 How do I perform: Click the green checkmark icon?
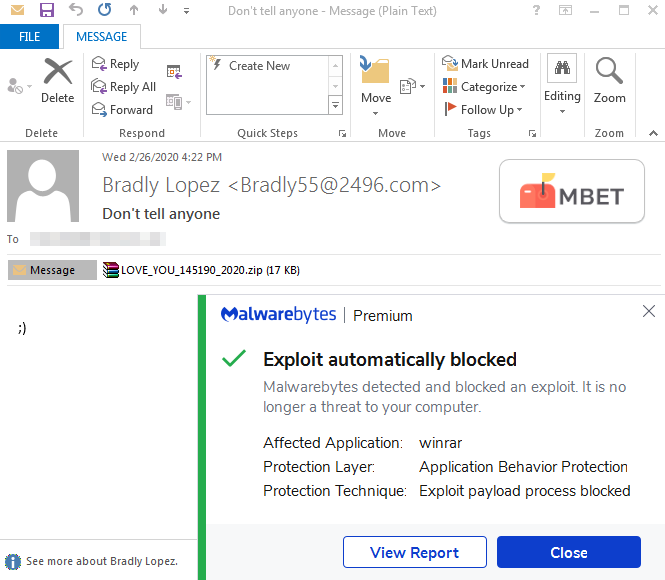tap(234, 359)
